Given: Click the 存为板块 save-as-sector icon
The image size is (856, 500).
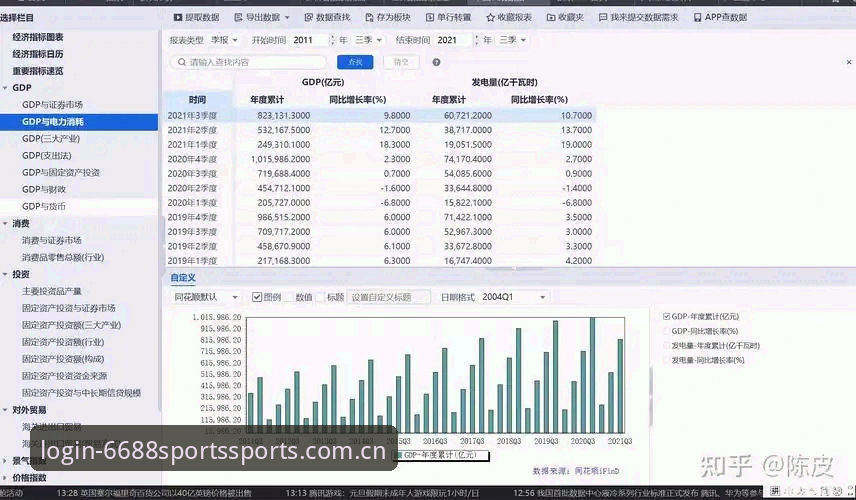Looking at the screenshot, I should pos(369,17).
